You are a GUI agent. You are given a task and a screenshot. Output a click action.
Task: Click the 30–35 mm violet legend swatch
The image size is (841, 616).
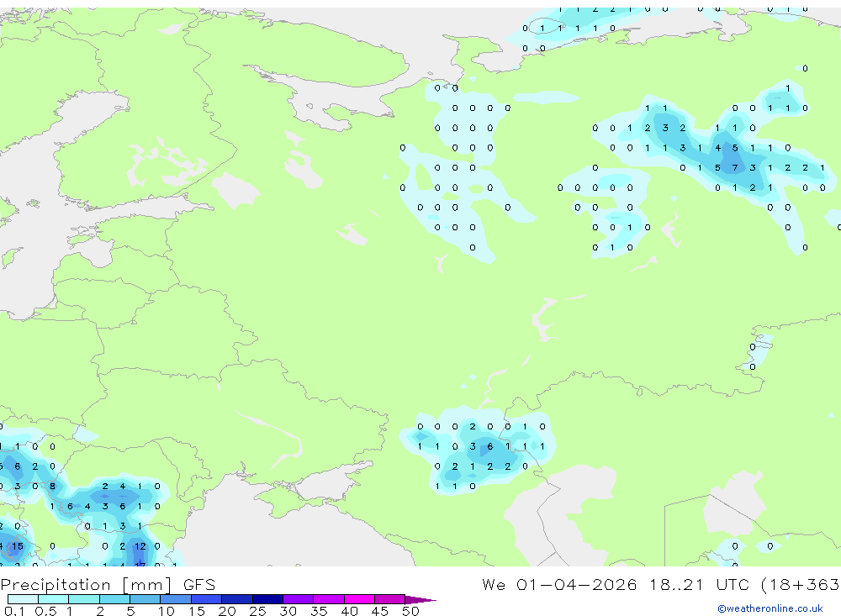299,599
